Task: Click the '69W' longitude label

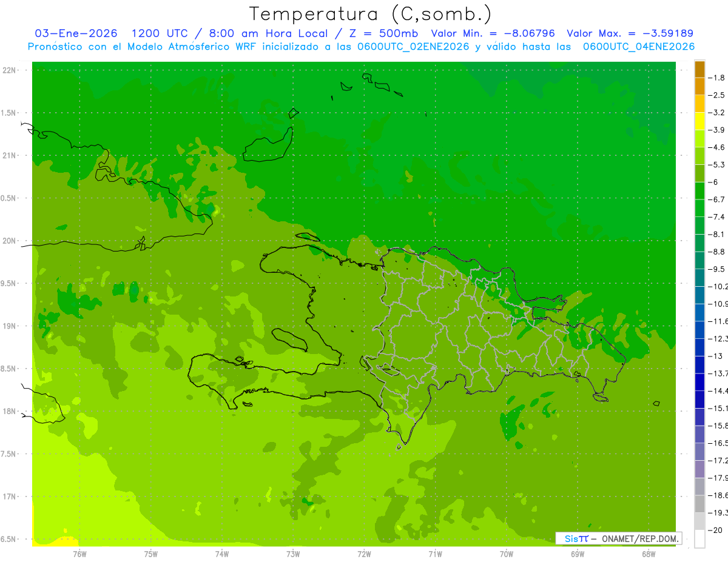Action: click(x=578, y=554)
